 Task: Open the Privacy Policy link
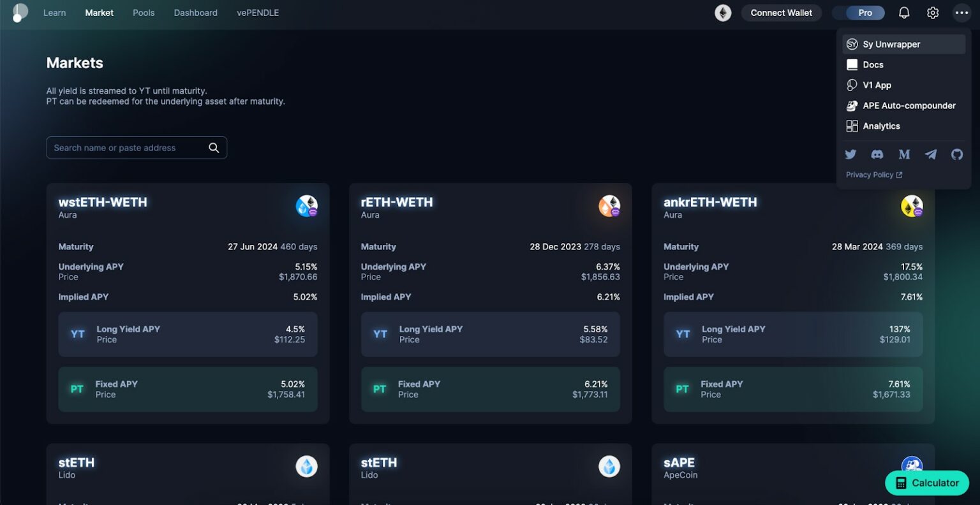point(870,174)
